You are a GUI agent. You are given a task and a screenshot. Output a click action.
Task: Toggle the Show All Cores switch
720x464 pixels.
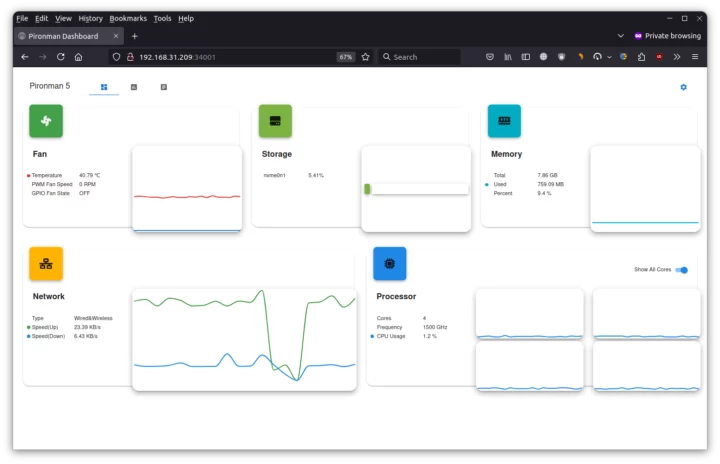682,270
